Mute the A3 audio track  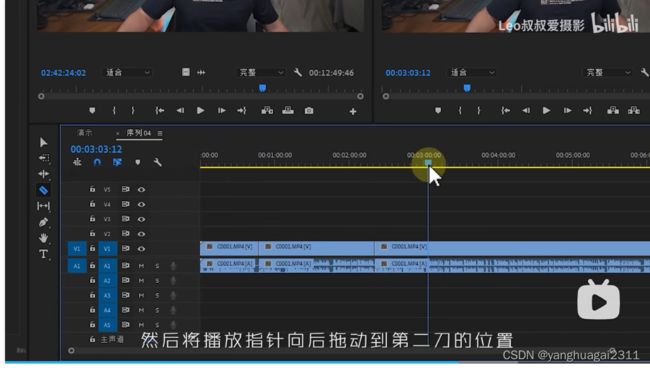141,295
